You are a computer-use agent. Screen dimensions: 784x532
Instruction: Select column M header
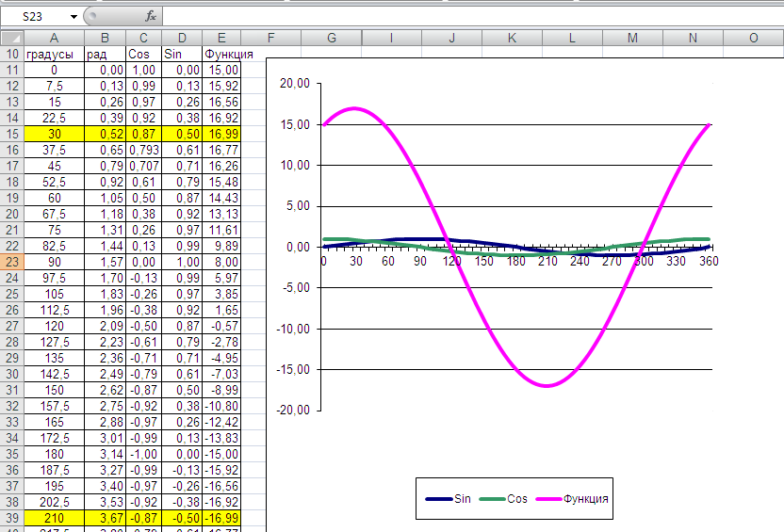(632, 38)
